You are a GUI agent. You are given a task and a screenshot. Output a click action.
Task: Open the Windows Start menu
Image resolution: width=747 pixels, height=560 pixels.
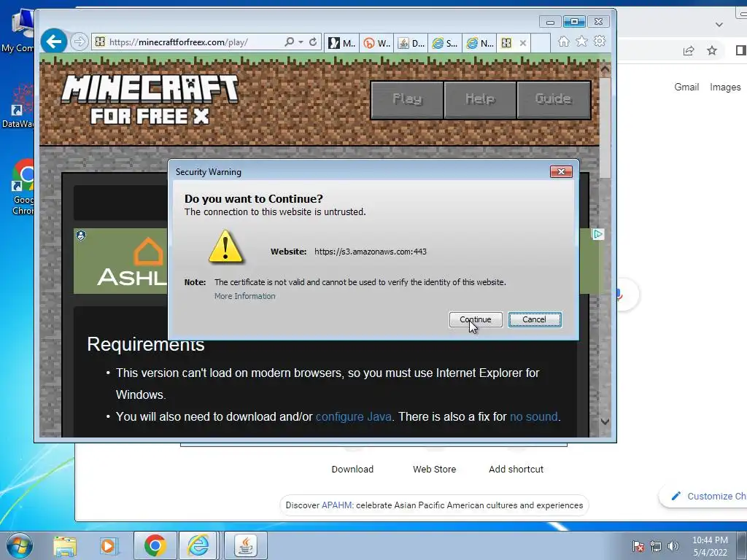tap(20, 545)
